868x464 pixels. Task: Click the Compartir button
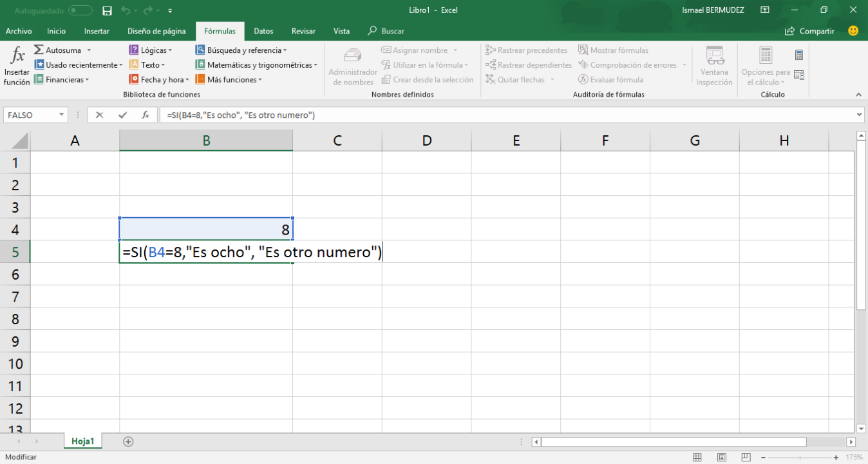click(807, 30)
